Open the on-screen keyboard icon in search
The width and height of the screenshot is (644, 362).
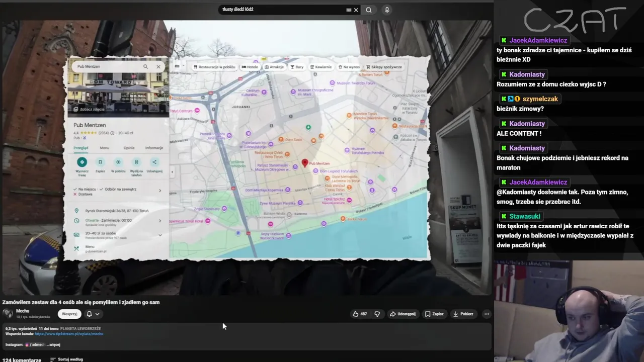349,10
